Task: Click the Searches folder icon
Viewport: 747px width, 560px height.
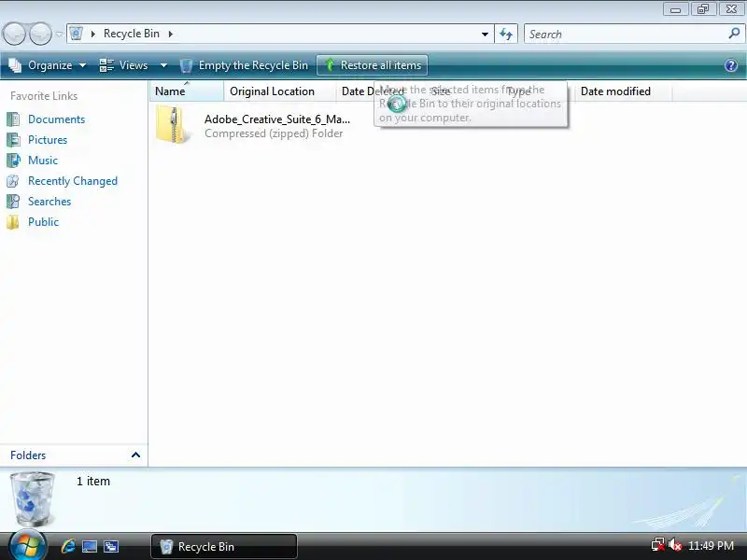Action: [x=13, y=202]
